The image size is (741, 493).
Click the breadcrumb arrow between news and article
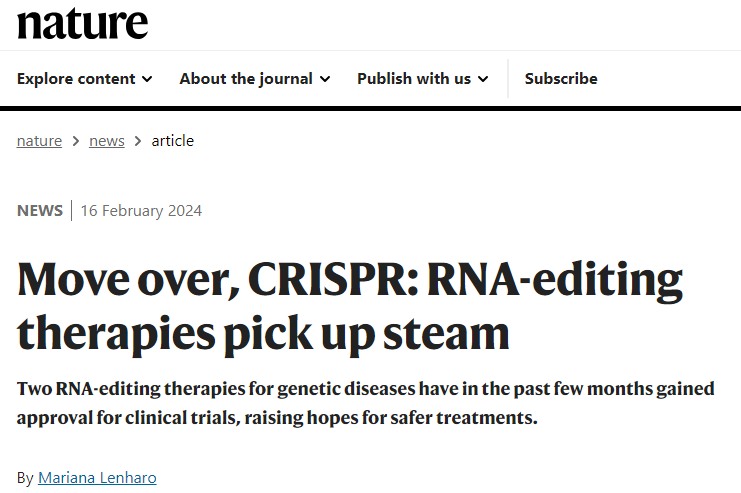(138, 141)
